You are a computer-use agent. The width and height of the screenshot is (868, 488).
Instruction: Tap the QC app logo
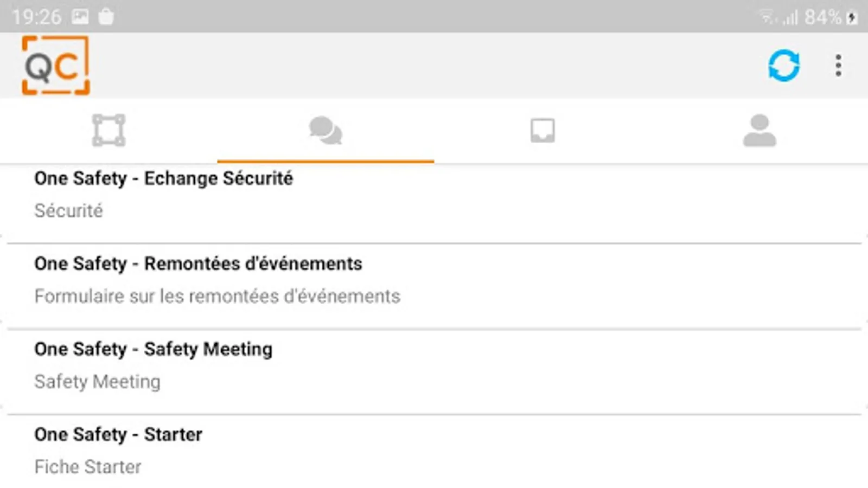55,66
